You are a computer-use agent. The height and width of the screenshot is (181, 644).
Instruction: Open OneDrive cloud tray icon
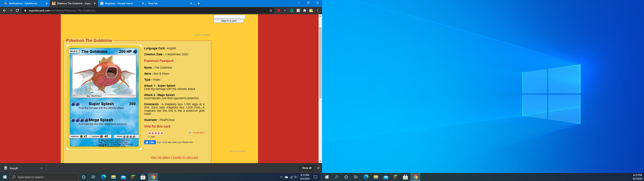(x=287, y=177)
